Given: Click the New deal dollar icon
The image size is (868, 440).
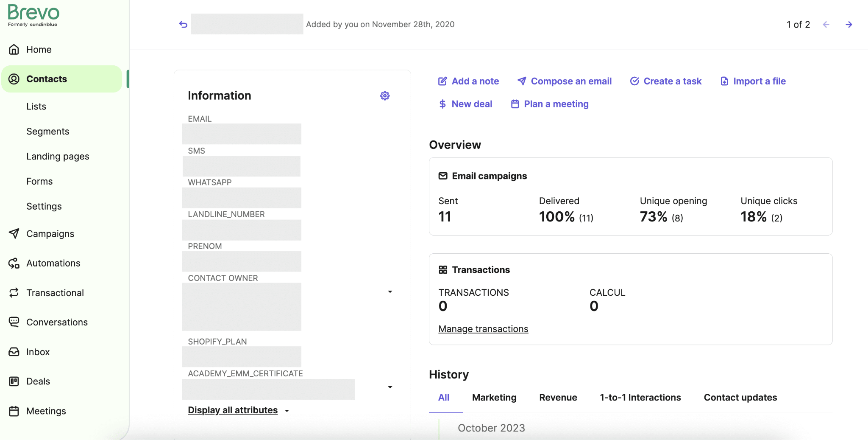Looking at the screenshot, I should pos(442,104).
